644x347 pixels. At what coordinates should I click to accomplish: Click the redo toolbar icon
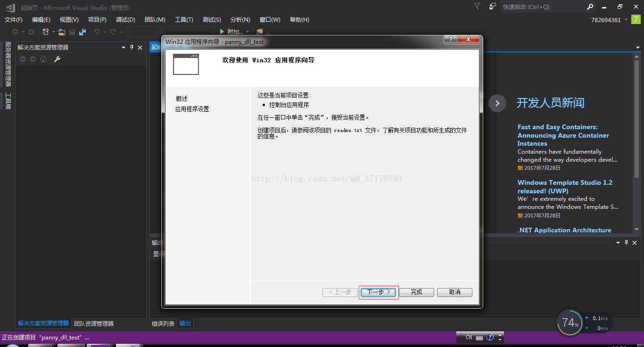pos(113,32)
